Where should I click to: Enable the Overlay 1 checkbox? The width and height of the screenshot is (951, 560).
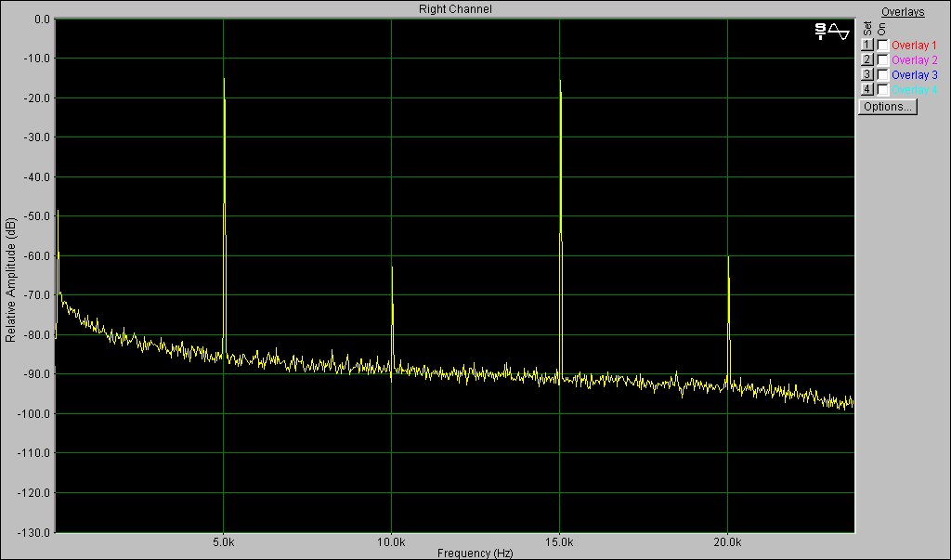(883, 45)
